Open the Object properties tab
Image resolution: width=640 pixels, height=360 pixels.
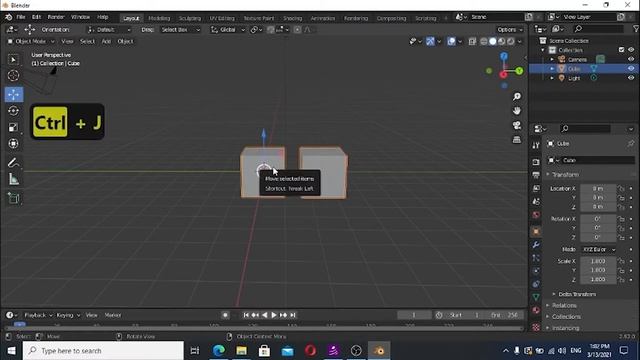pos(536,231)
